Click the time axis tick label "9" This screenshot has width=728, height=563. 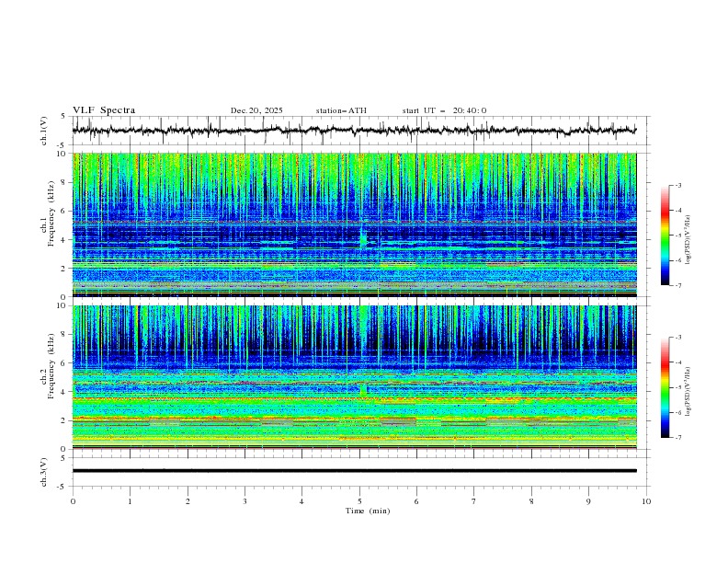[588, 501]
